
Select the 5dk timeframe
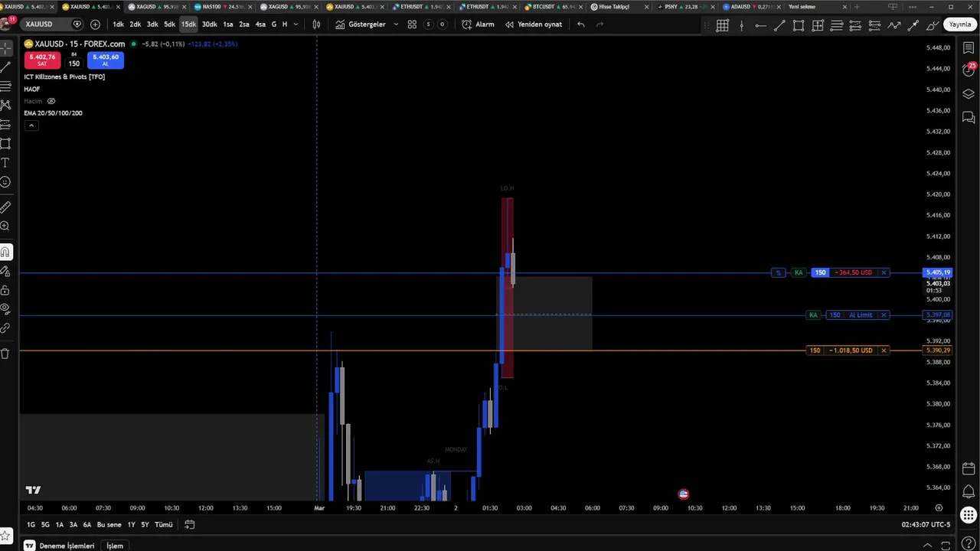point(169,24)
